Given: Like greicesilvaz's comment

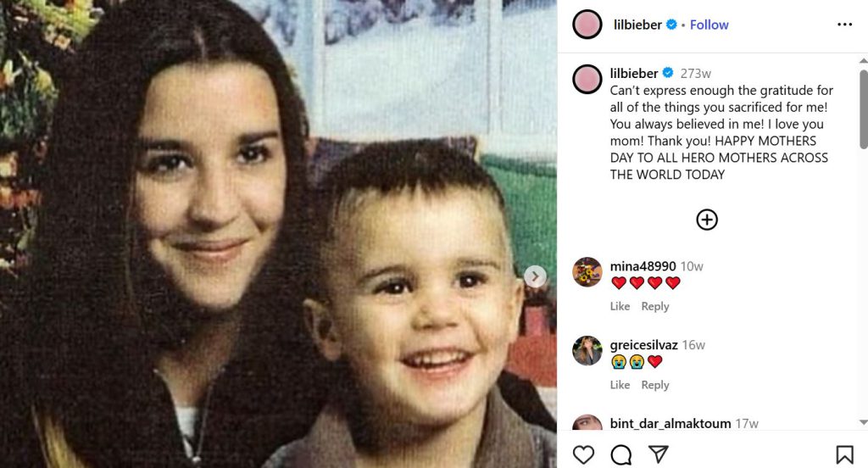Looking at the screenshot, I should click(620, 385).
